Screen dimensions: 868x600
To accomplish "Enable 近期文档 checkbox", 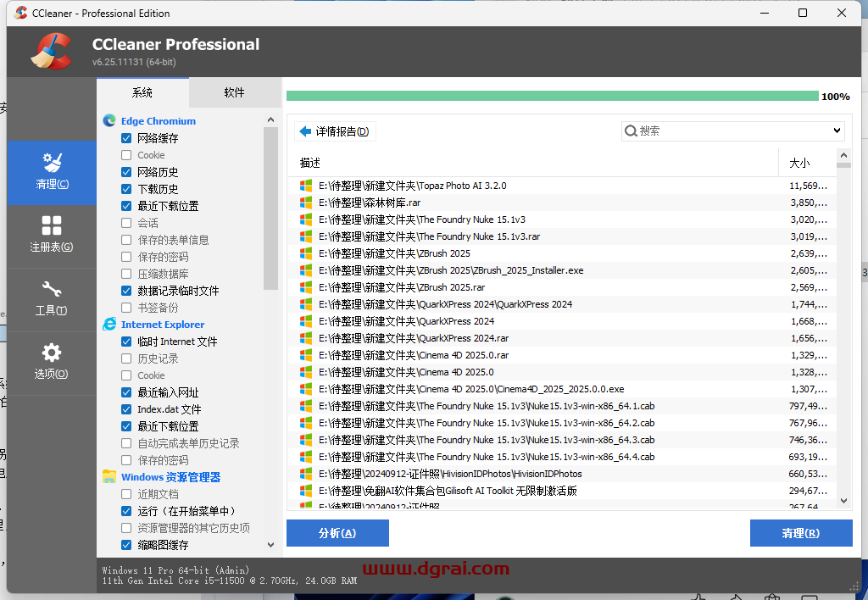I will 126,494.
